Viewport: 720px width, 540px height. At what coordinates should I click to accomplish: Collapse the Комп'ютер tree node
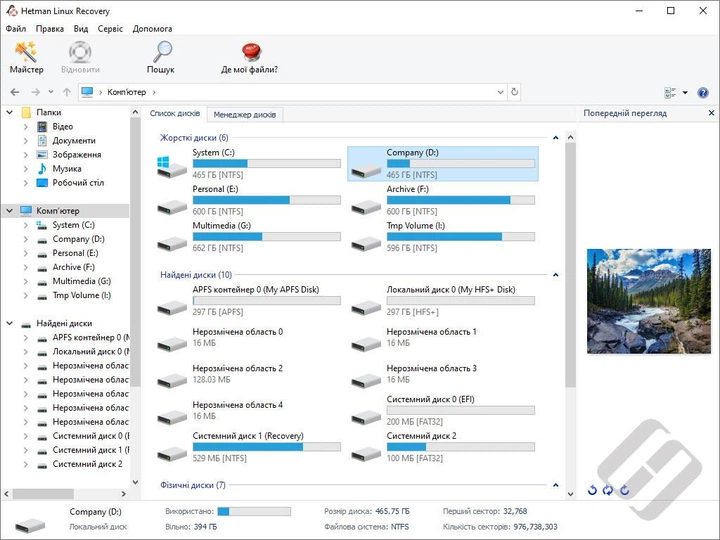(9, 211)
